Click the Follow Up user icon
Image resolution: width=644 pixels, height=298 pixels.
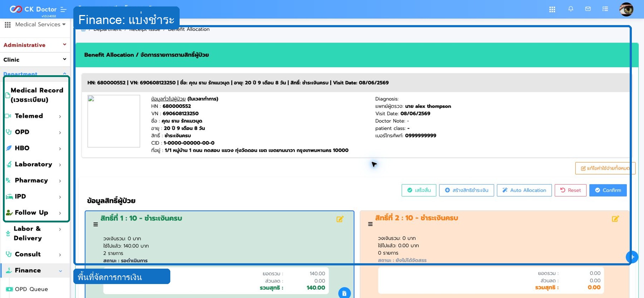click(x=9, y=212)
